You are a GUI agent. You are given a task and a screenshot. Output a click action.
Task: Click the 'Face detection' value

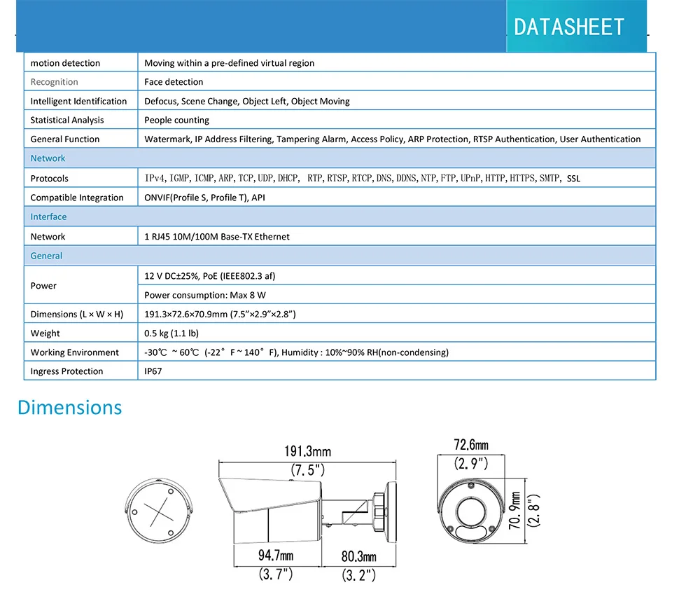tap(174, 82)
